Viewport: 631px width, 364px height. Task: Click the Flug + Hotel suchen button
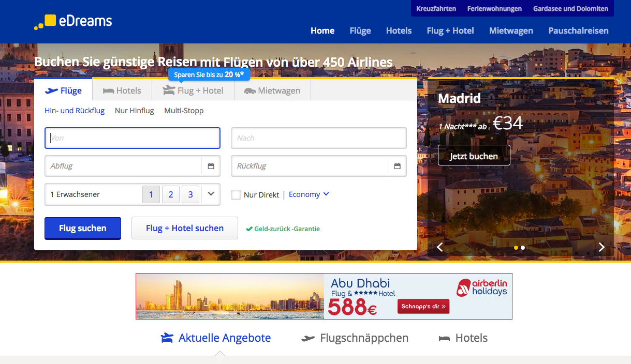(185, 228)
